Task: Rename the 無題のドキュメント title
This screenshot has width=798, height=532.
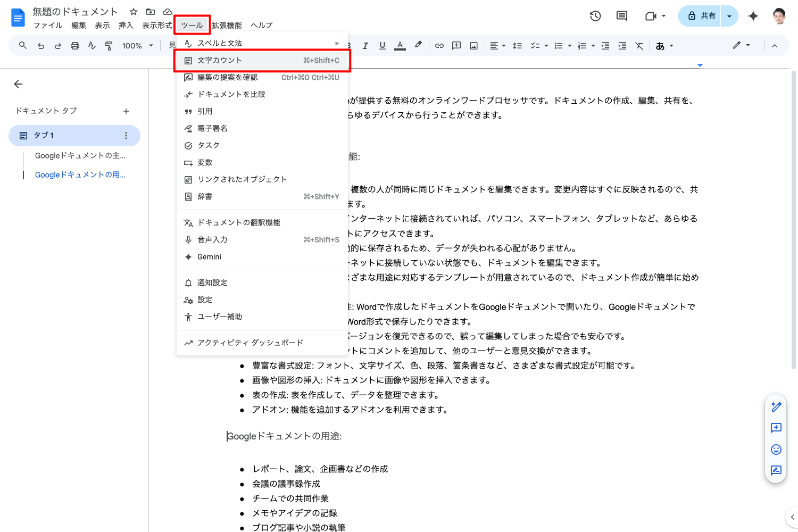Action: (x=75, y=12)
